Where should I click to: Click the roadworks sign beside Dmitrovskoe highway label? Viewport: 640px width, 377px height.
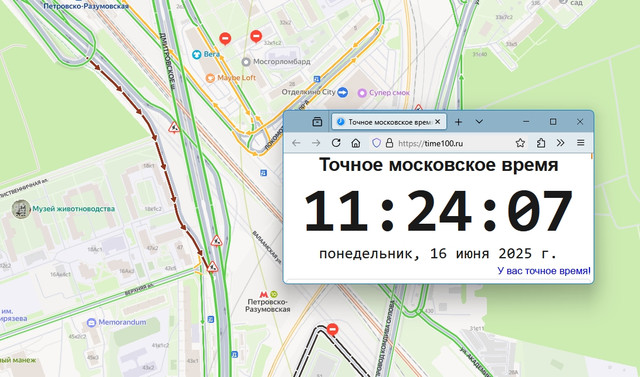(x=174, y=127)
